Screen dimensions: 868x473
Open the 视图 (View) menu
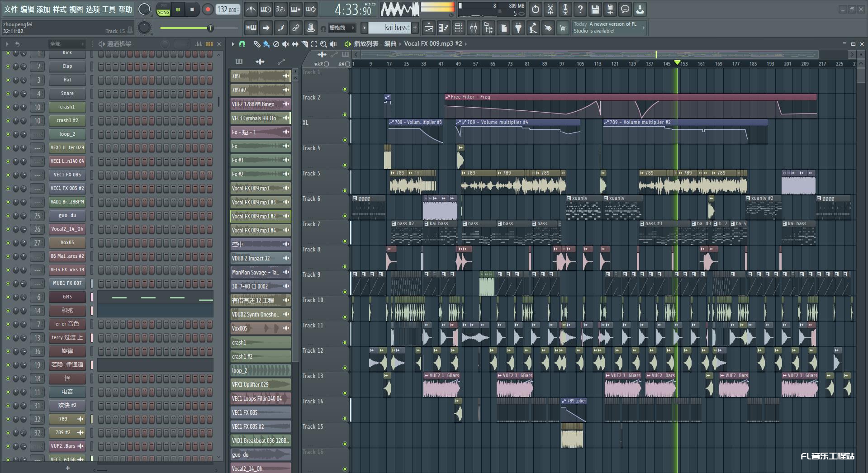[76, 9]
